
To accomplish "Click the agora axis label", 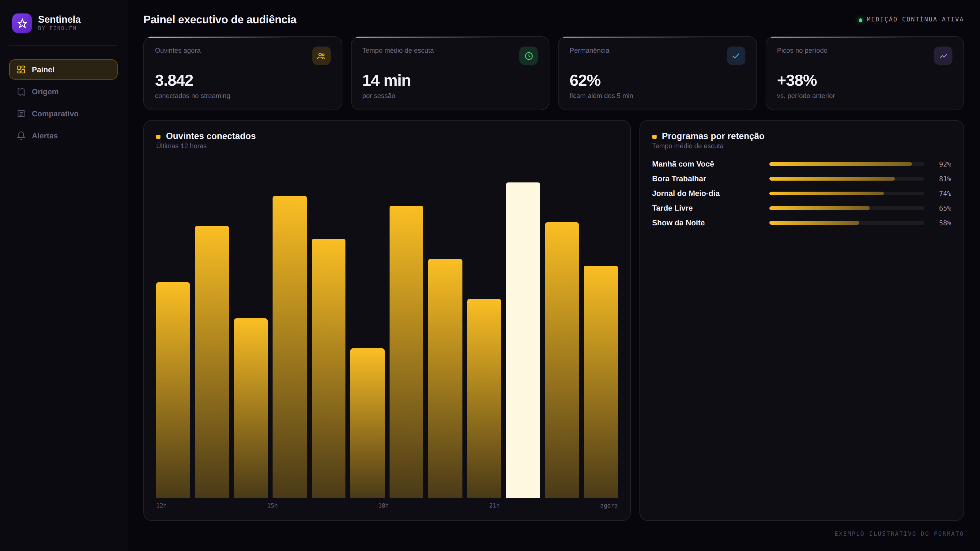I will tap(609, 505).
